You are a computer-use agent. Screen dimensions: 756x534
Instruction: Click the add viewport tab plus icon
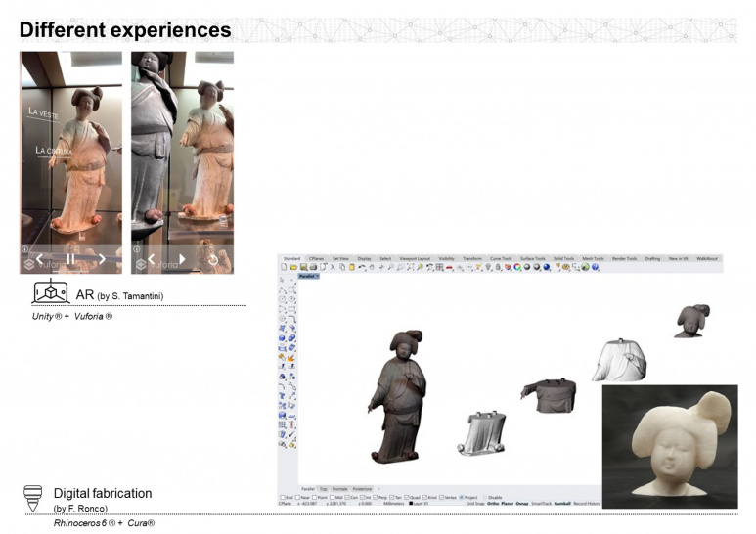[x=378, y=489]
